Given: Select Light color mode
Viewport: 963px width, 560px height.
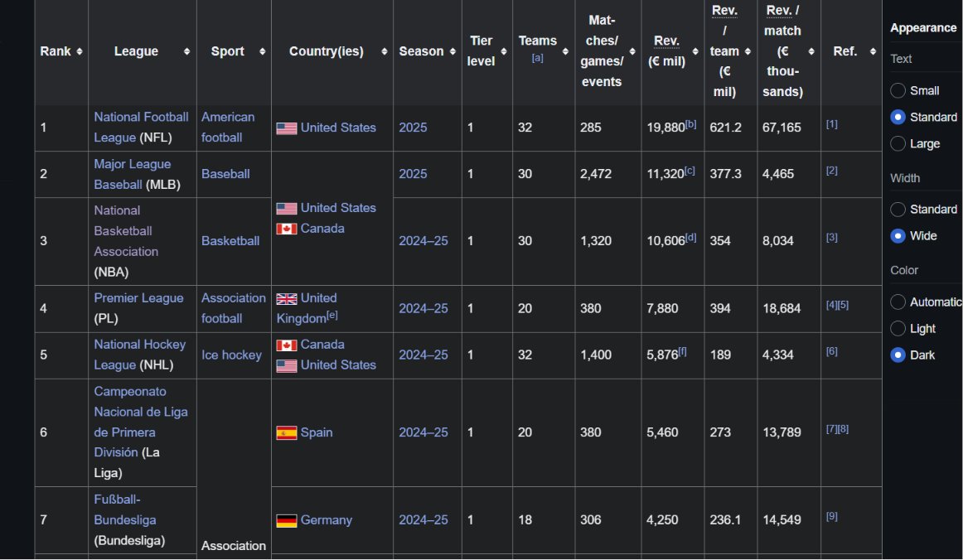Looking at the screenshot, I should [x=898, y=329].
